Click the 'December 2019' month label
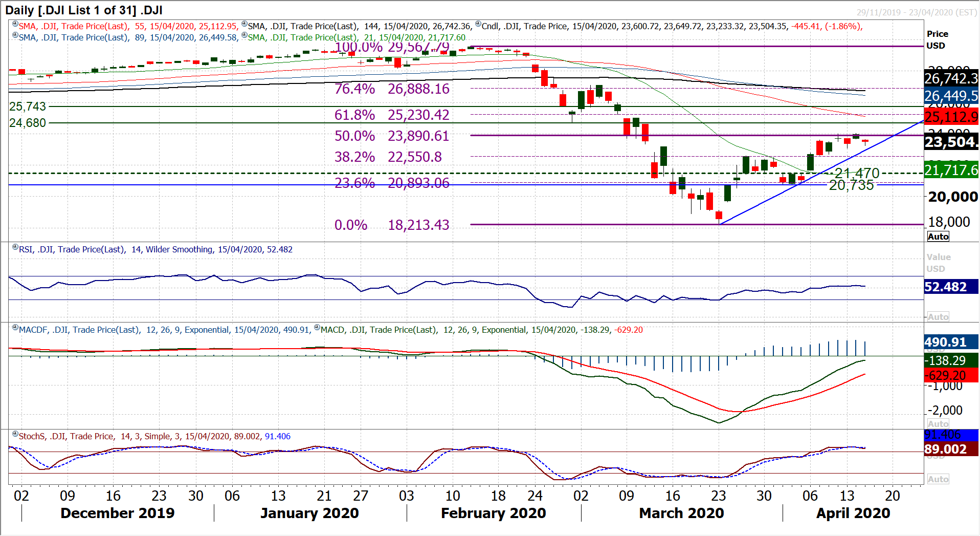 coord(118,513)
